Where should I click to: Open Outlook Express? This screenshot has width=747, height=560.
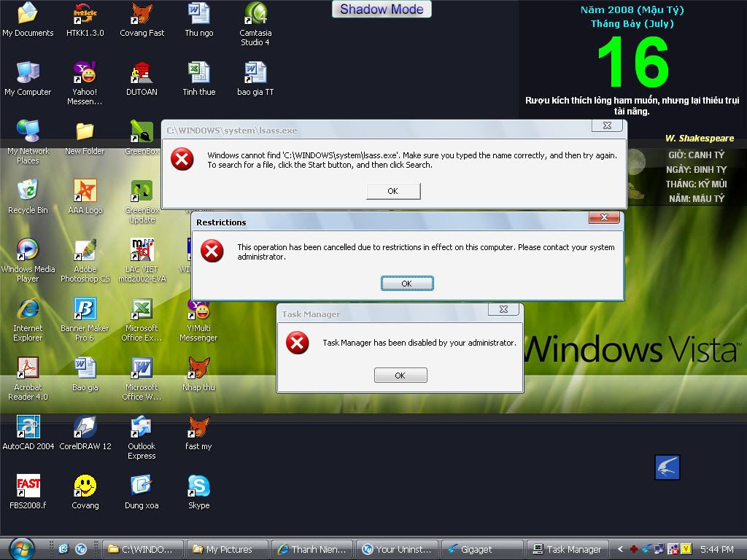click(x=142, y=437)
